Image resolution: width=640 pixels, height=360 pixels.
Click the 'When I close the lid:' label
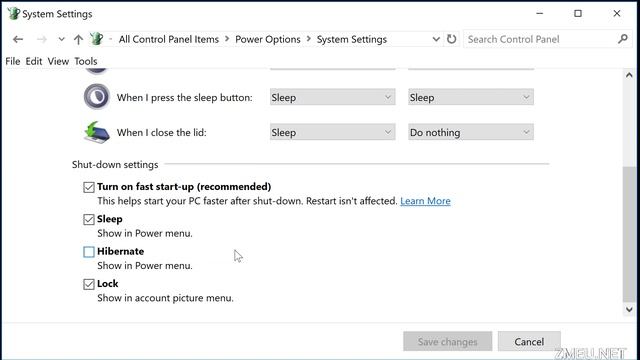(162, 132)
